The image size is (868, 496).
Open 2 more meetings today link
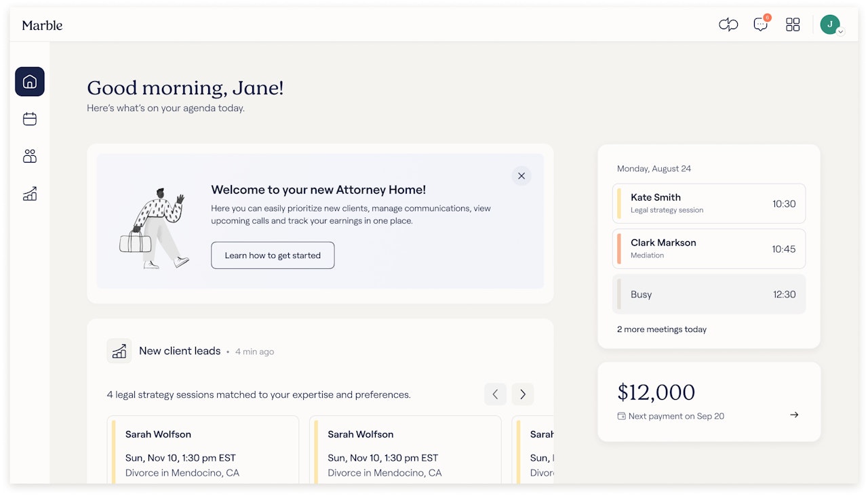click(662, 329)
